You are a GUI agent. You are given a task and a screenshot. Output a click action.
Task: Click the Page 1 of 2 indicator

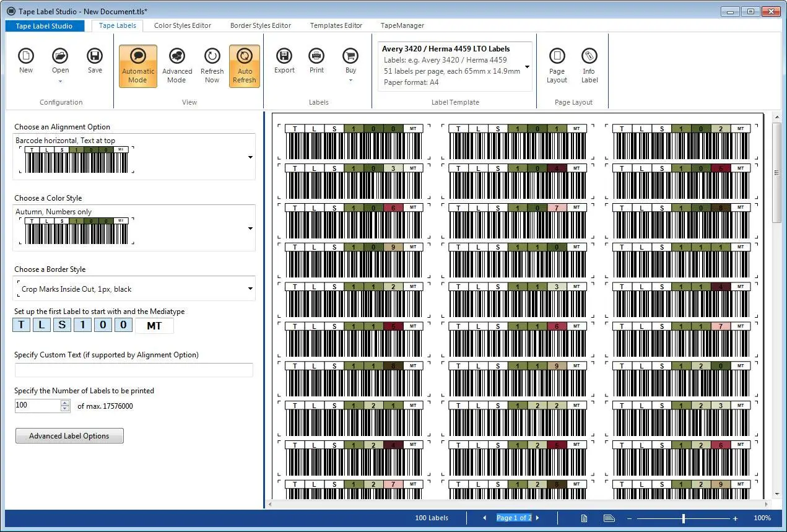pos(514,518)
